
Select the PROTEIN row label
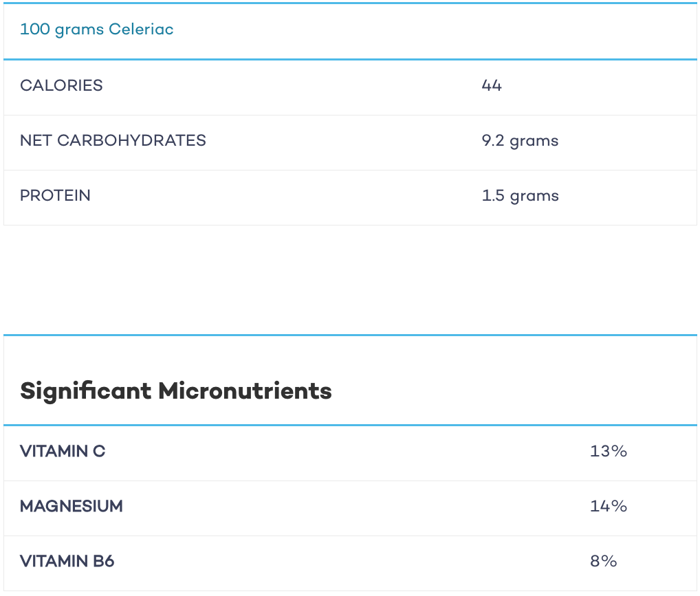tap(56, 195)
